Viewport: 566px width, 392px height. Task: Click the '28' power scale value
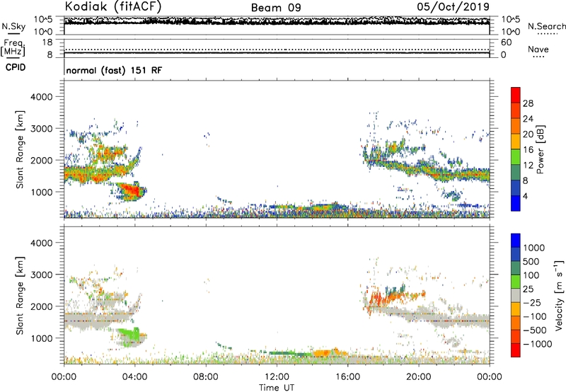coord(528,103)
